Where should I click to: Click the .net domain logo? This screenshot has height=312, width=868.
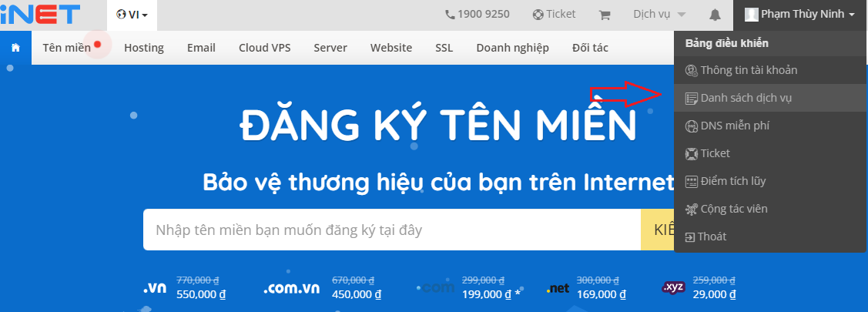558,289
